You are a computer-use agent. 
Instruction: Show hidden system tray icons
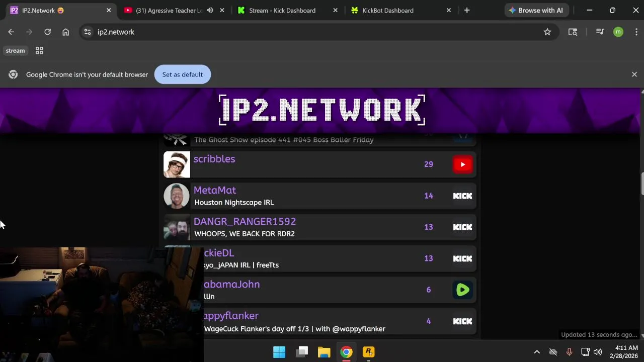[537, 352]
